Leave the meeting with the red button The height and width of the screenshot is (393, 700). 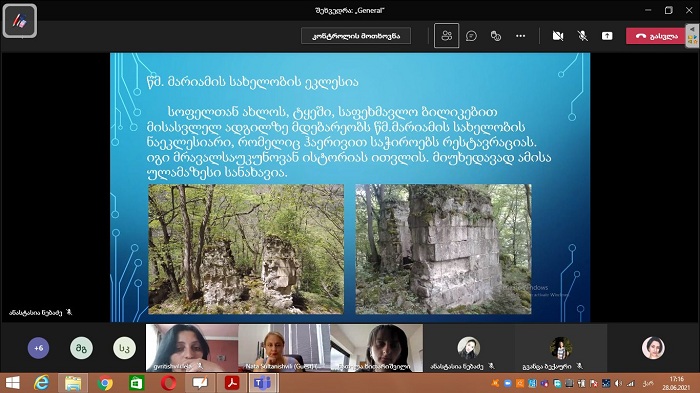655,36
